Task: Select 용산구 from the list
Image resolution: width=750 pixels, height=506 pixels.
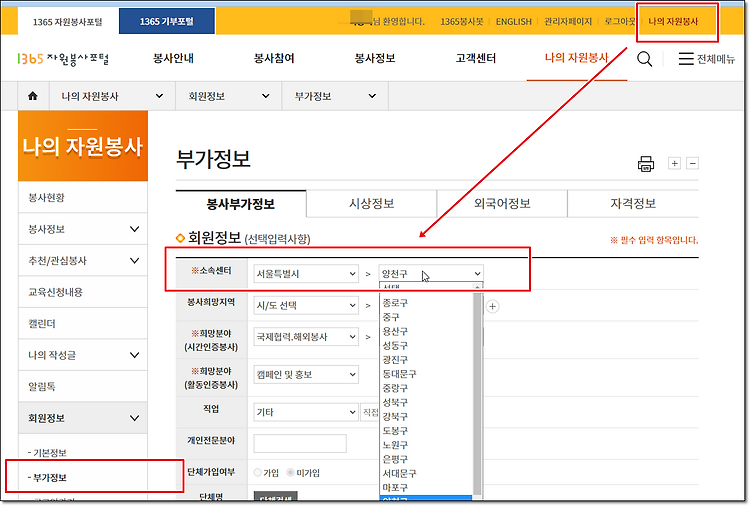Action: [x=426, y=331]
